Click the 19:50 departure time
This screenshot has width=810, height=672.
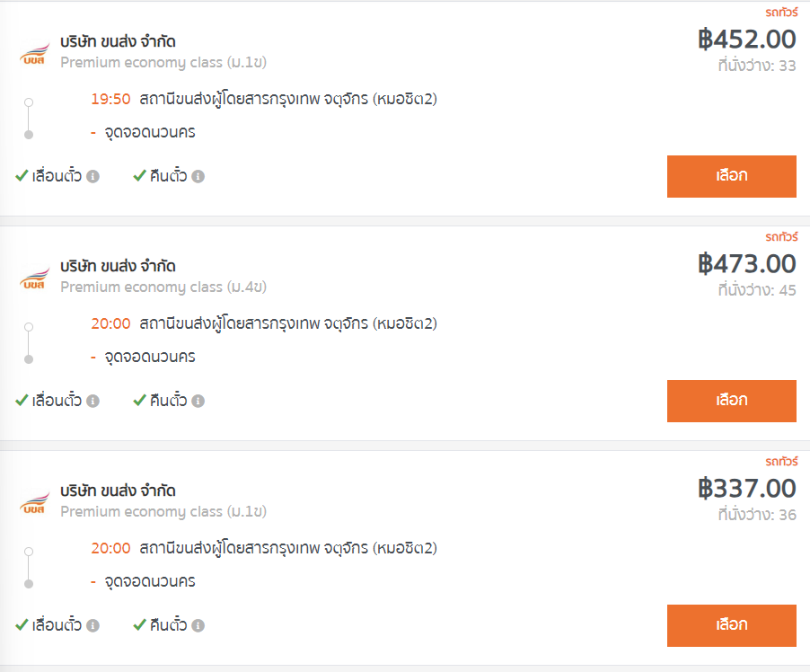point(110,99)
